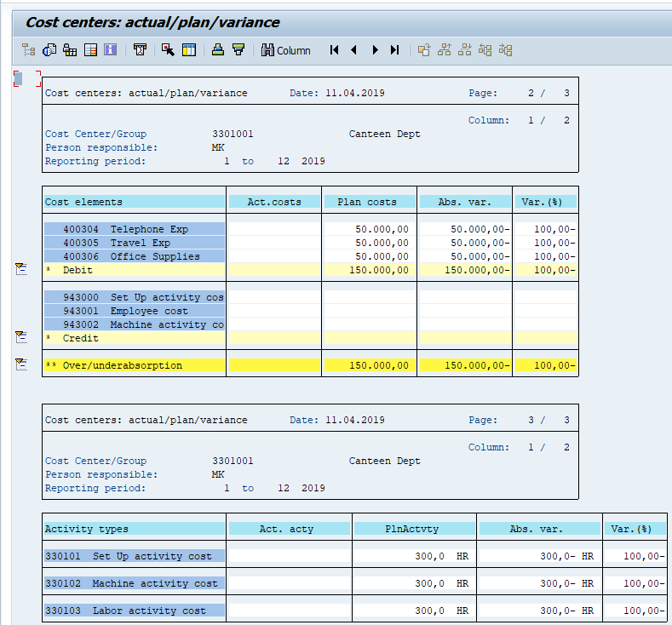Select the 400305 Travel Exp cost element

point(135,243)
